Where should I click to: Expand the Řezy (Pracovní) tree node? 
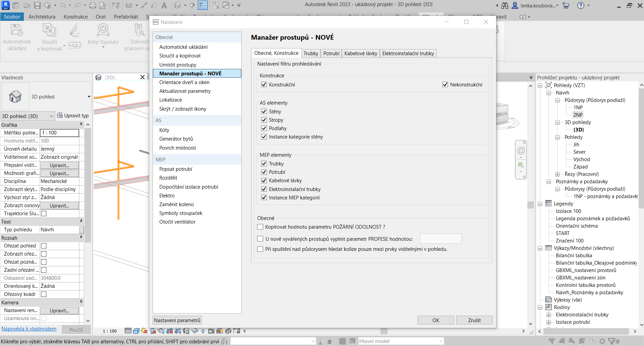[x=557, y=174]
